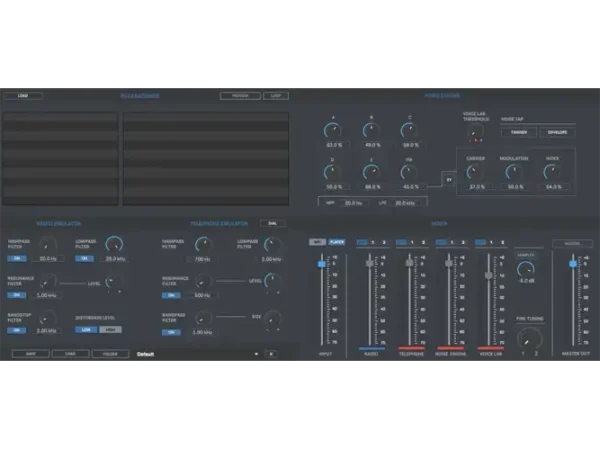Click Radio Emulator bandstop filter knob

[x=47, y=318]
